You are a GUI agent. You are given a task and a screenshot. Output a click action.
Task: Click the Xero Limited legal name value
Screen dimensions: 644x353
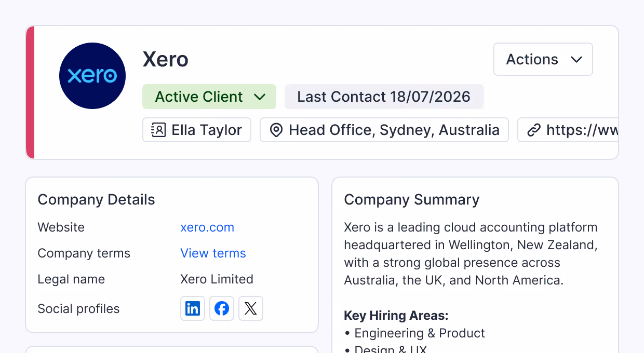pyautogui.click(x=217, y=279)
